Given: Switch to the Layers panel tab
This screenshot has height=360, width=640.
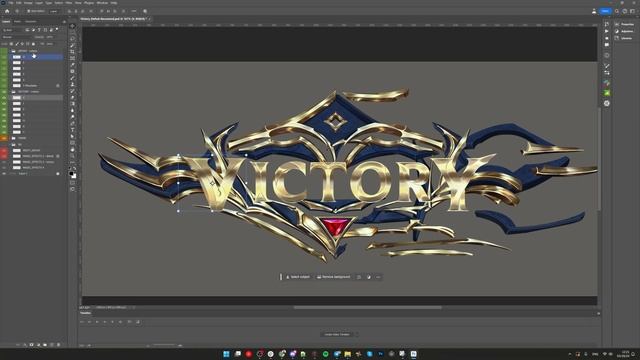Looking at the screenshot, I should (6, 22).
